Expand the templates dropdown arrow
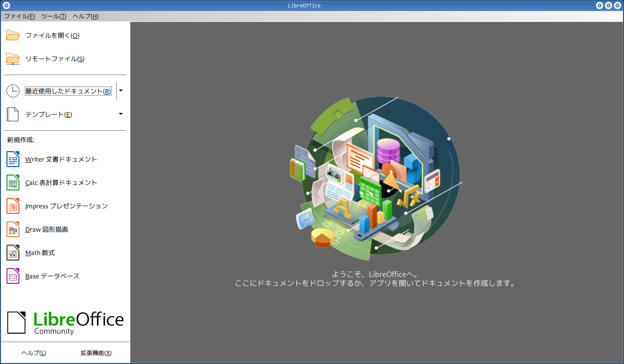 click(121, 114)
